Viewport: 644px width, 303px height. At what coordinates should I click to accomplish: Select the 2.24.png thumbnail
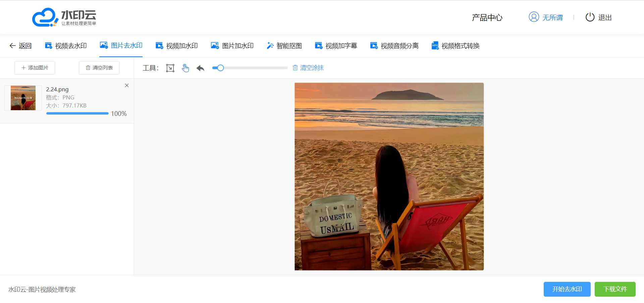(23, 98)
